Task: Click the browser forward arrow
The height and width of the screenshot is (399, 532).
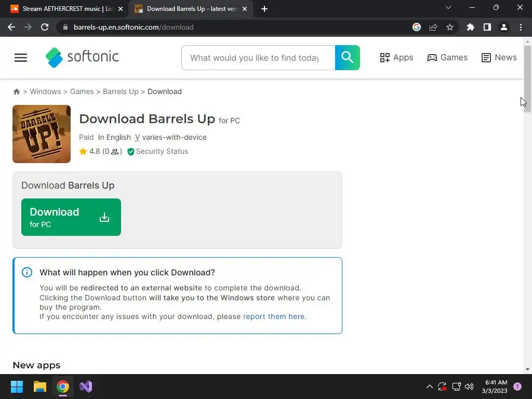Action: point(28,27)
